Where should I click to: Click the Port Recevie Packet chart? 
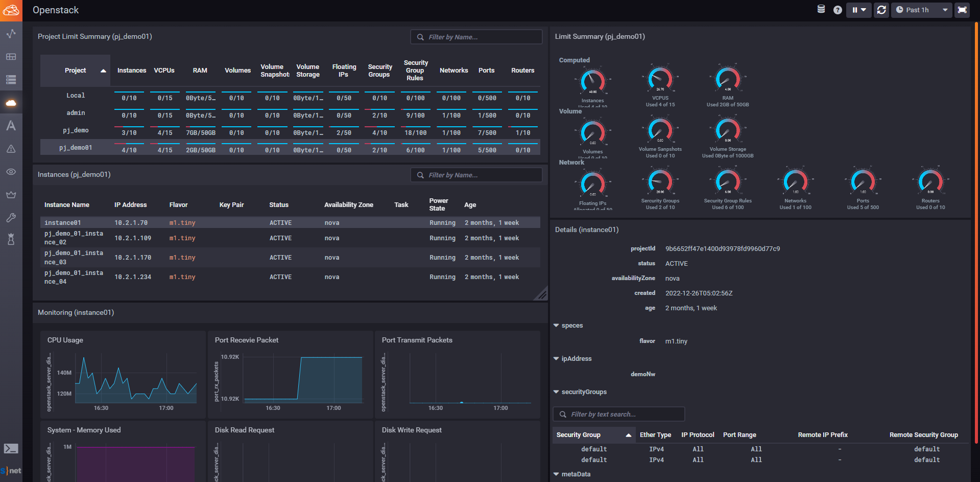291,375
